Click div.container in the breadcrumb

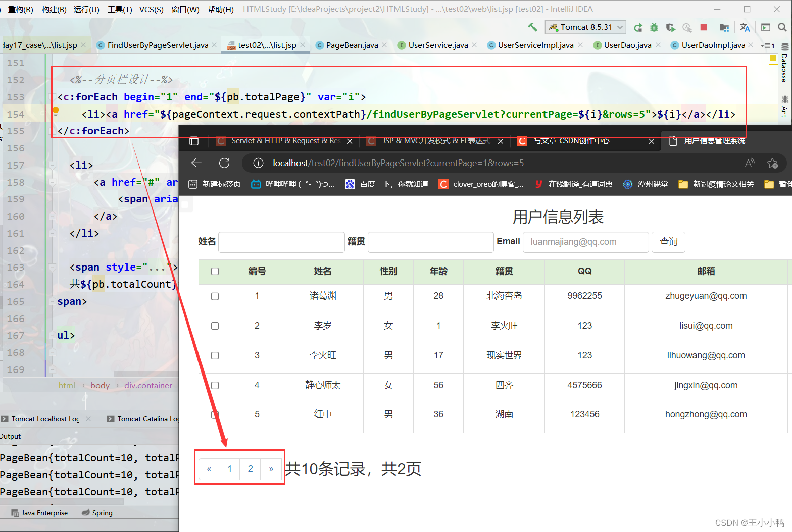coord(148,385)
